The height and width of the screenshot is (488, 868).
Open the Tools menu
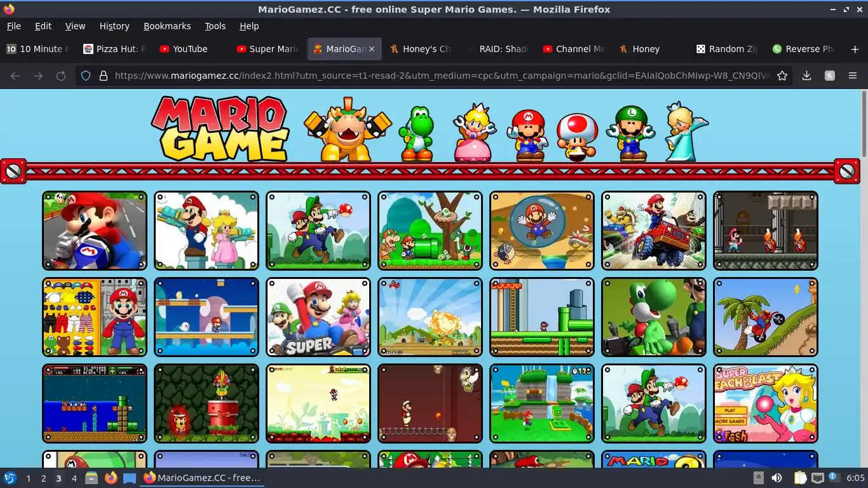pos(215,26)
